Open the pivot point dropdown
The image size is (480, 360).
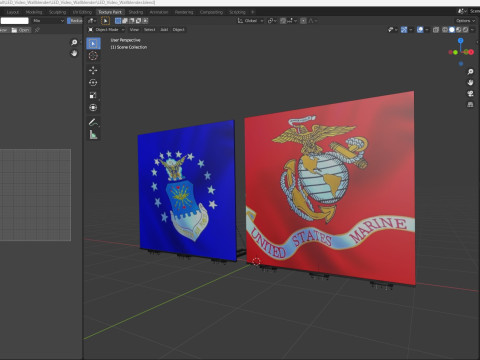[x=272, y=21]
